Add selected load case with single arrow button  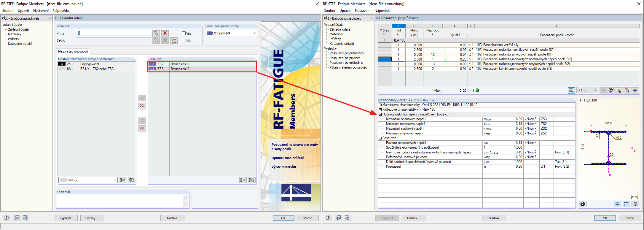point(142,98)
